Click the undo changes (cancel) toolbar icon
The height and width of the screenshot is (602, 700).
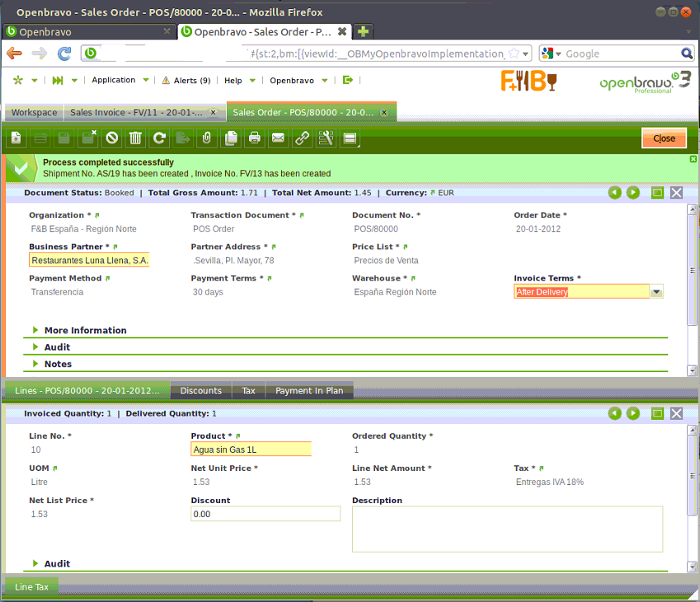pyautogui.click(x=111, y=139)
